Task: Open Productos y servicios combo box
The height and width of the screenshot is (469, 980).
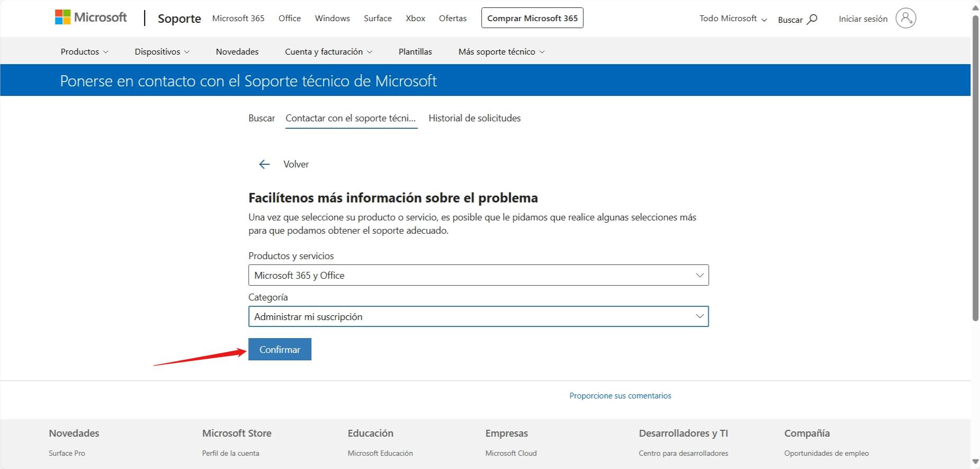Action: click(x=479, y=275)
